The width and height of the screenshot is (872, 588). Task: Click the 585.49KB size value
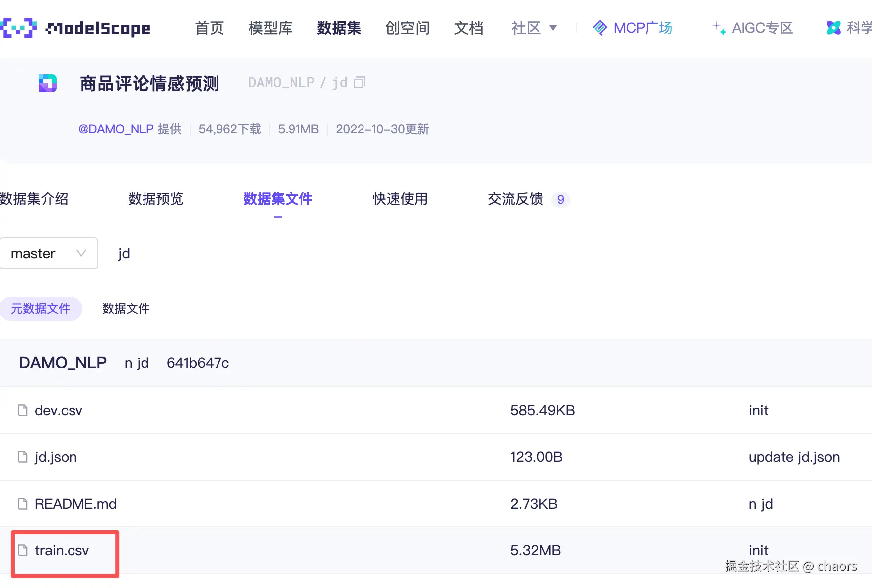[542, 410]
